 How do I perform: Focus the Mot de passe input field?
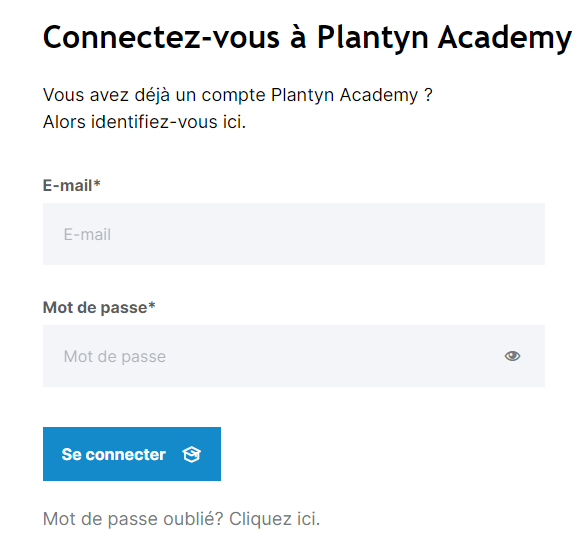click(294, 356)
